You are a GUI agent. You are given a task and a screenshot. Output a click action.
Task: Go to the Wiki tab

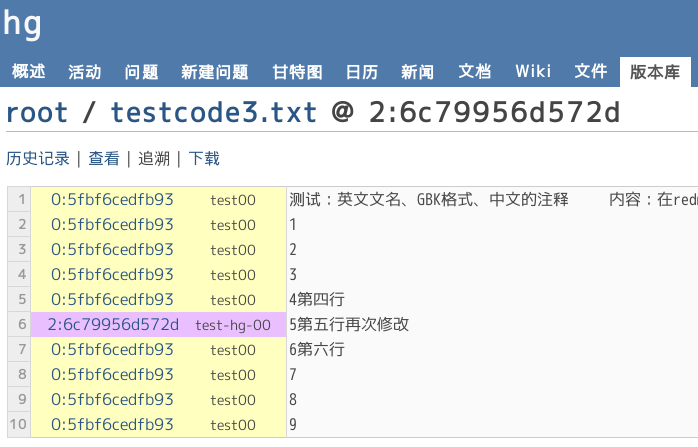533,71
